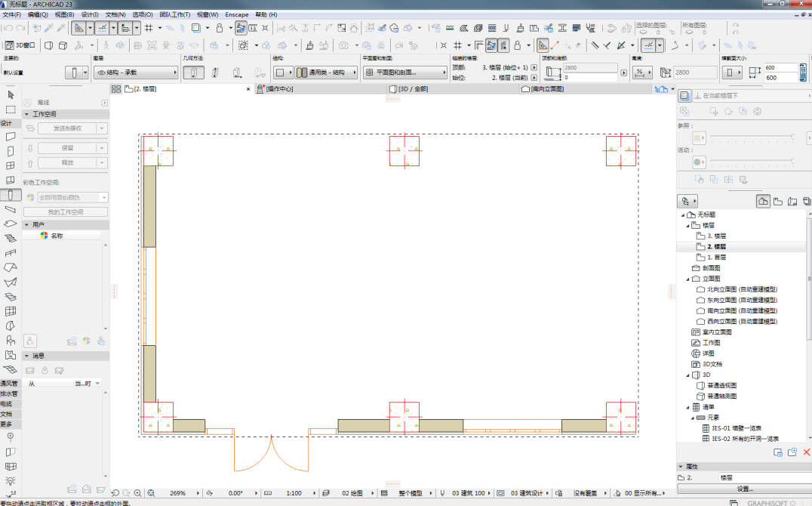
Task: Open the 设计(I) menu
Action: click(x=89, y=14)
